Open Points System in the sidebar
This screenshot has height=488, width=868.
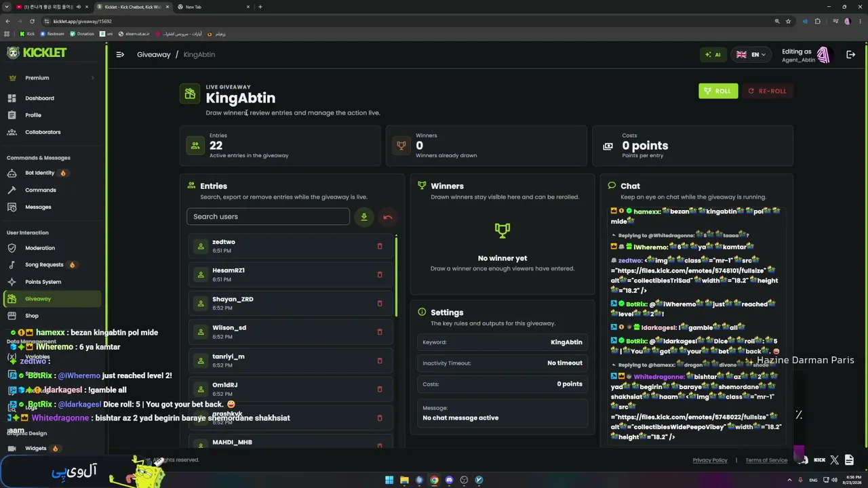43,282
